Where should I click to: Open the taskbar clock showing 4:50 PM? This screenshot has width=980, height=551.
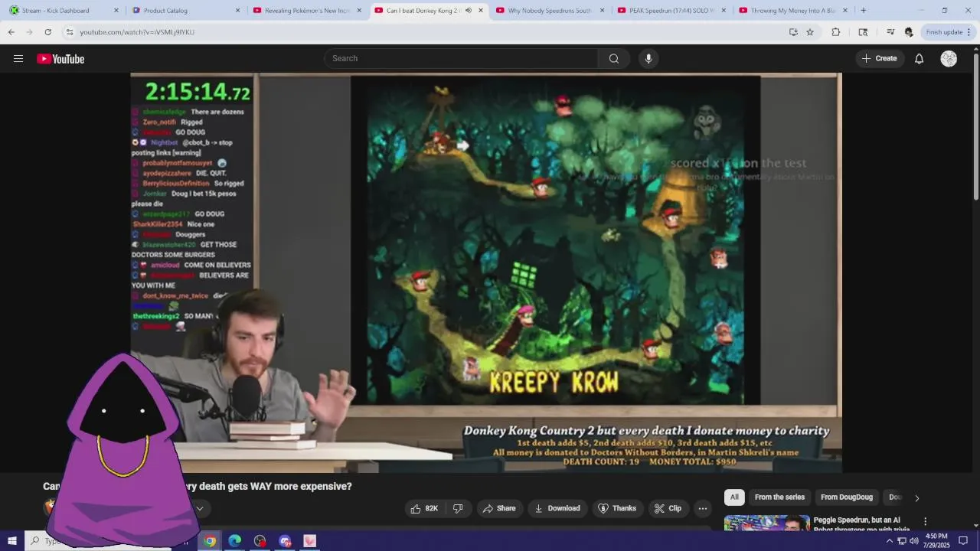tap(937, 541)
